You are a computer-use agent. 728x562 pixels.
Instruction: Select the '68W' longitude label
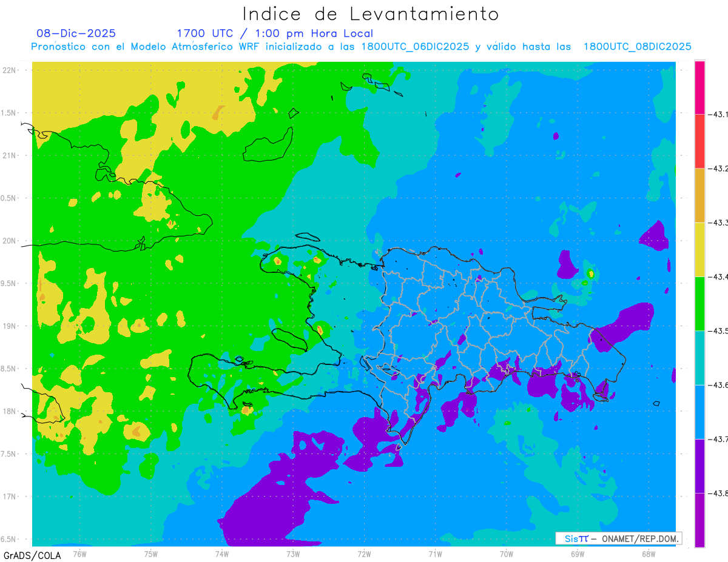coord(648,554)
